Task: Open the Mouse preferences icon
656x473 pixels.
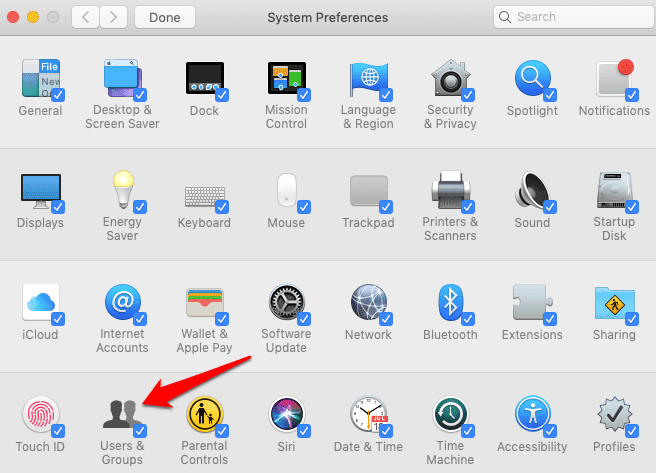Action: coord(287,190)
